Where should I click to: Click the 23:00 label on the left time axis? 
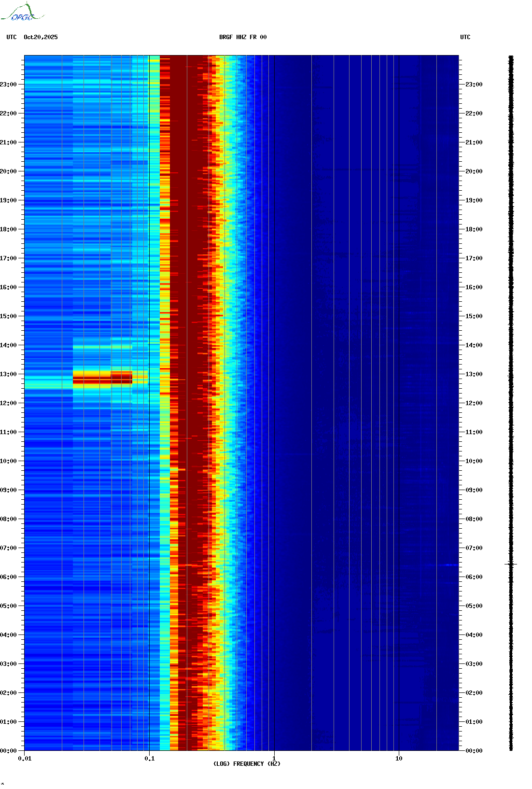(8, 85)
